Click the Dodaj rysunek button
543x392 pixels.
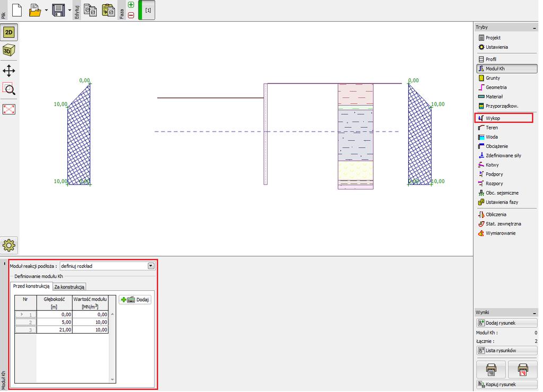pyautogui.click(x=507, y=323)
